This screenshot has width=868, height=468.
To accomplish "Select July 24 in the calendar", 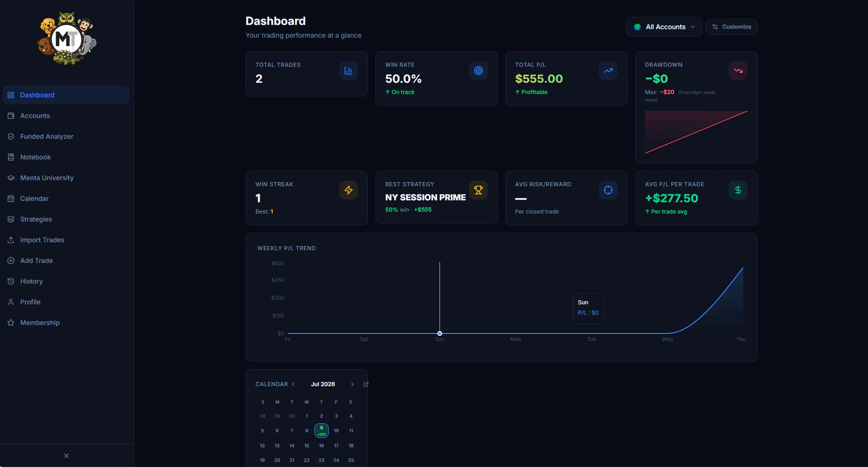I will 336,460.
